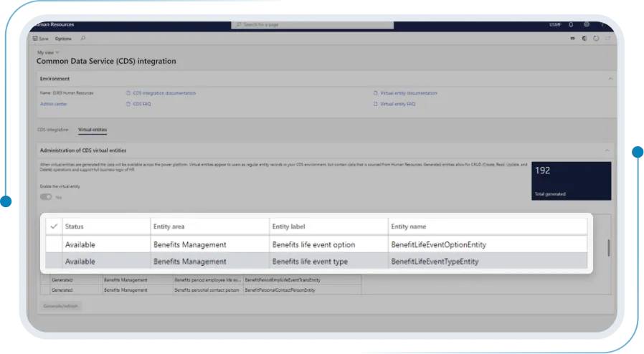Click the Power Apps connector icon
The width and height of the screenshot is (644, 354).
pyautogui.click(x=572, y=39)
